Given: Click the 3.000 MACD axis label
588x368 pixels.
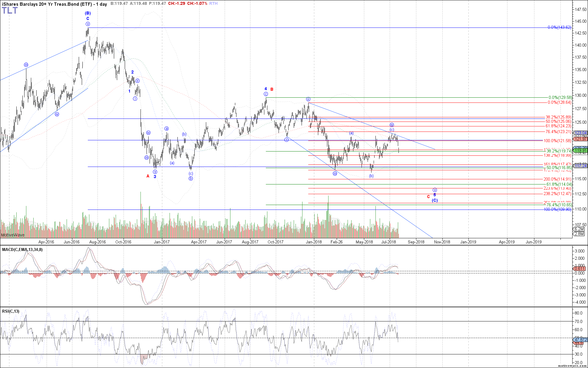Looking at the screenshot, I should click(580, 251).
